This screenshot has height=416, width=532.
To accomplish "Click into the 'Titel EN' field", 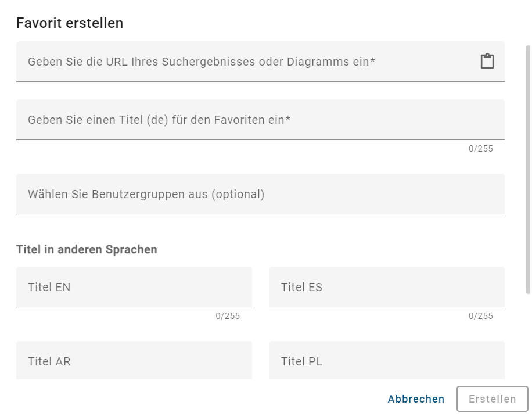I will (x=134, y=286).
